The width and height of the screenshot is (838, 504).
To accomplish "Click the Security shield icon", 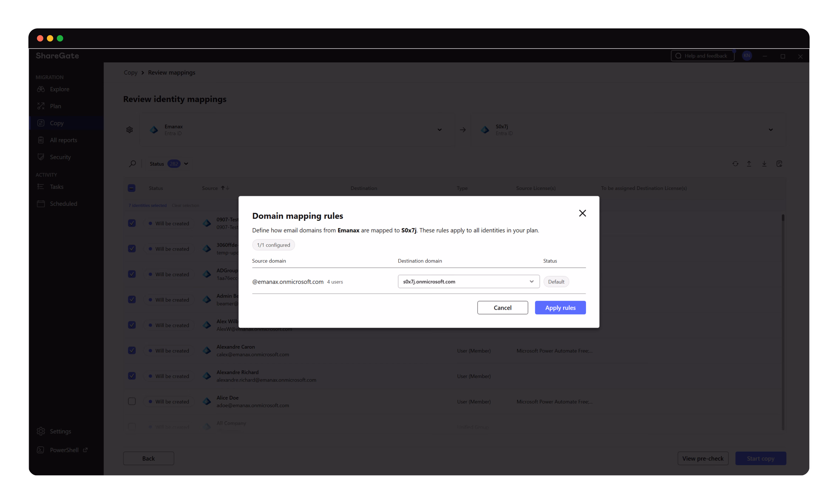I will (41, 157).
